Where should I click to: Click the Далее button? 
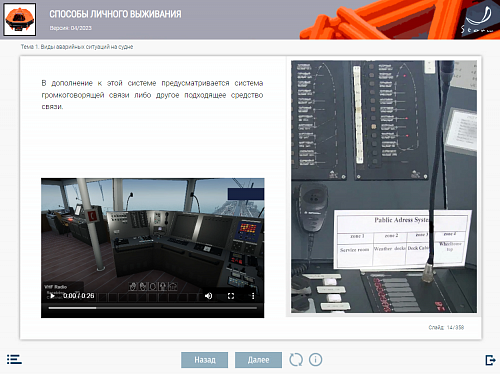258,360
